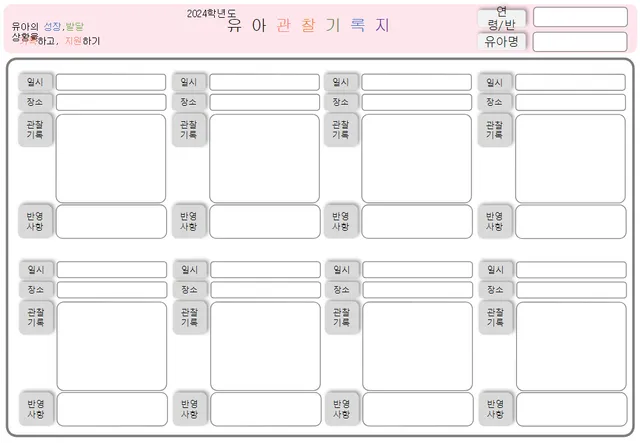The image size is (640, 443).
Task: Select the 유아명 label box
Action: [502, 41]
